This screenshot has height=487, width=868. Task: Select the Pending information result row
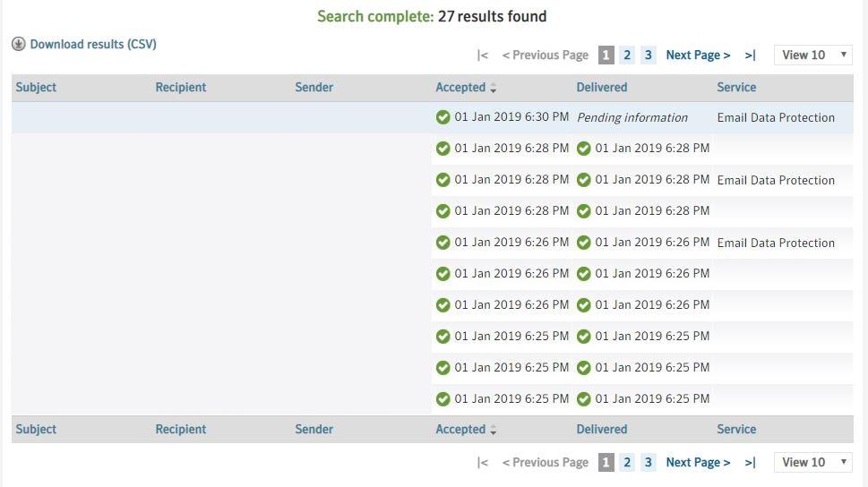click(x=632, y=117)
